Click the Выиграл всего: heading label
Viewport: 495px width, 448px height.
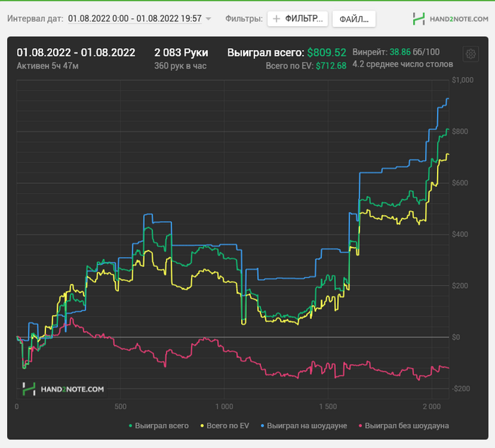click(265, 52)
